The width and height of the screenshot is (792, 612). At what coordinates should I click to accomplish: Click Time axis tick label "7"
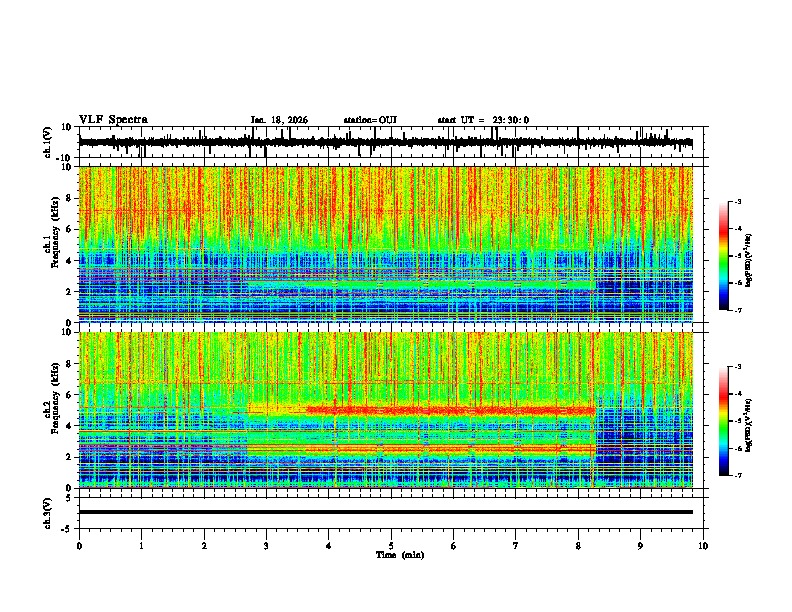coord(516,546)
